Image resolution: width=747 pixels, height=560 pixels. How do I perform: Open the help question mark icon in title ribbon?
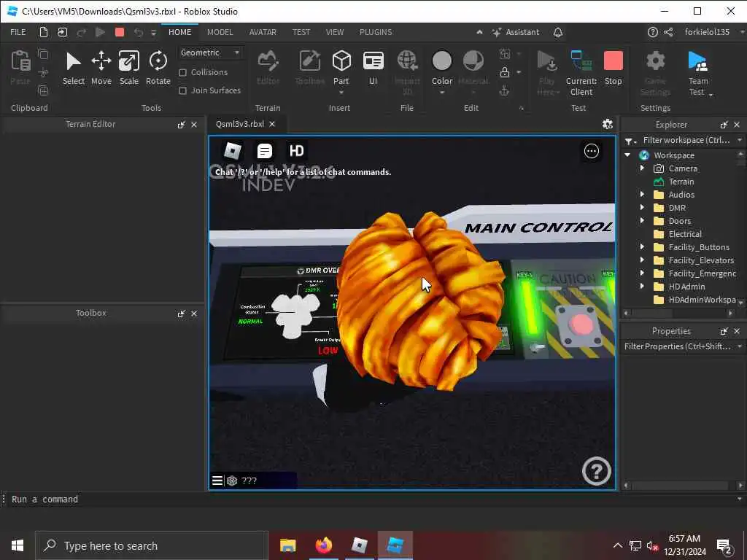tap(653, 32)
